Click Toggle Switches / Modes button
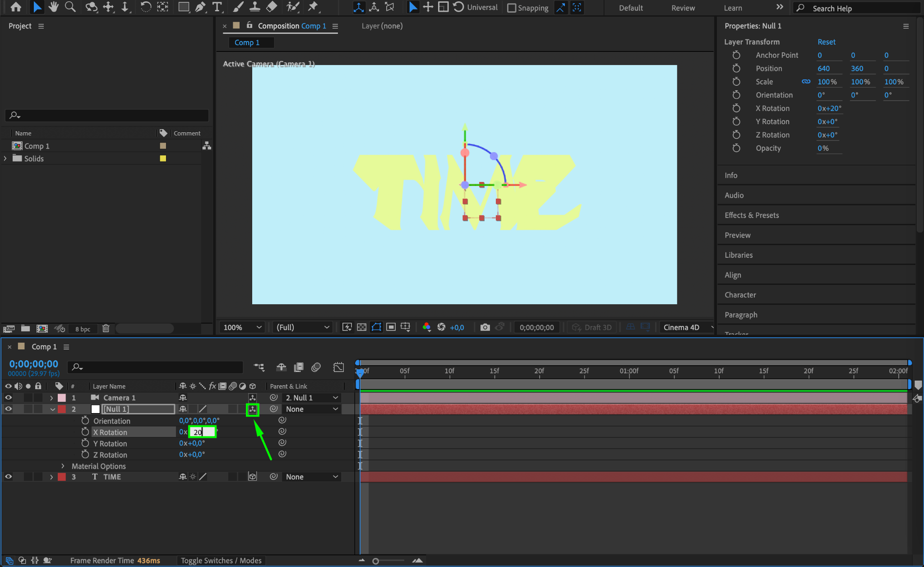 (221, 560)
